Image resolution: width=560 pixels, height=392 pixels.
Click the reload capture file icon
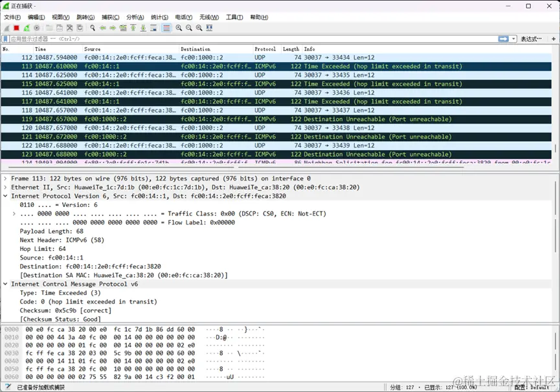(80, 28)
